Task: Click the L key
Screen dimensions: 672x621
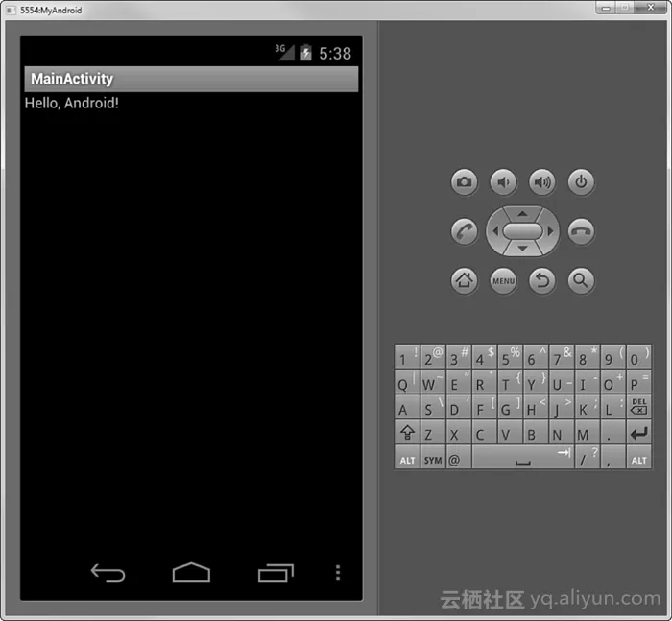Action: tap(612, 407)
